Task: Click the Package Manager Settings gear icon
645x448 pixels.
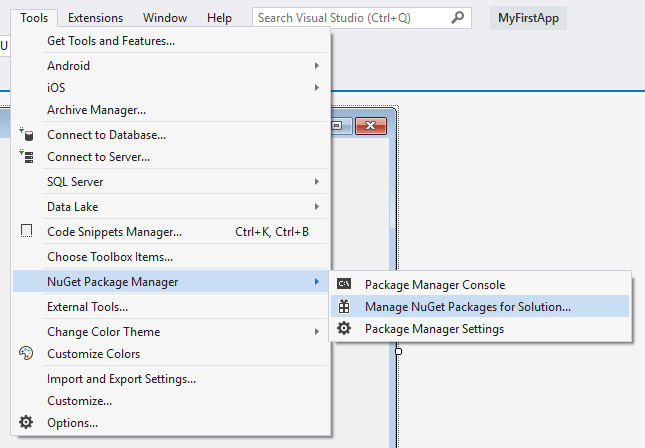Action: coord(344,328)
